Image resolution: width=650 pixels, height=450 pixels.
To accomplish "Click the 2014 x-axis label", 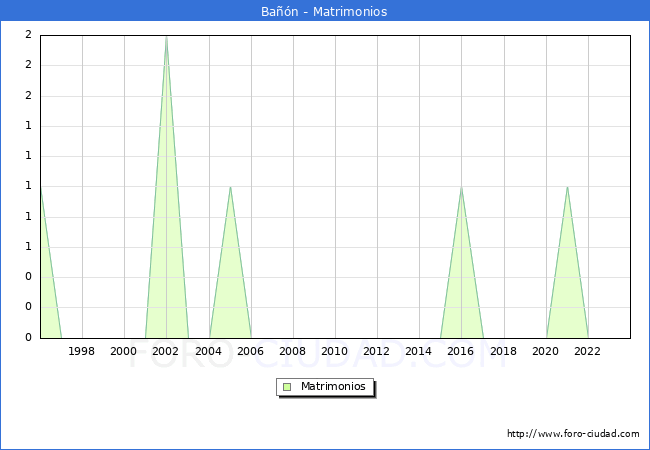I will tap(419, 351).
